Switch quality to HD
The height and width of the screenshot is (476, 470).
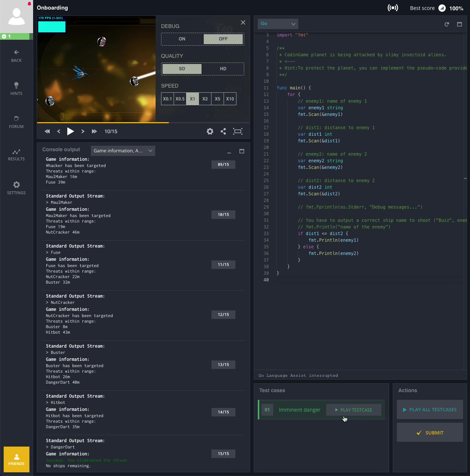coord(223,69)
